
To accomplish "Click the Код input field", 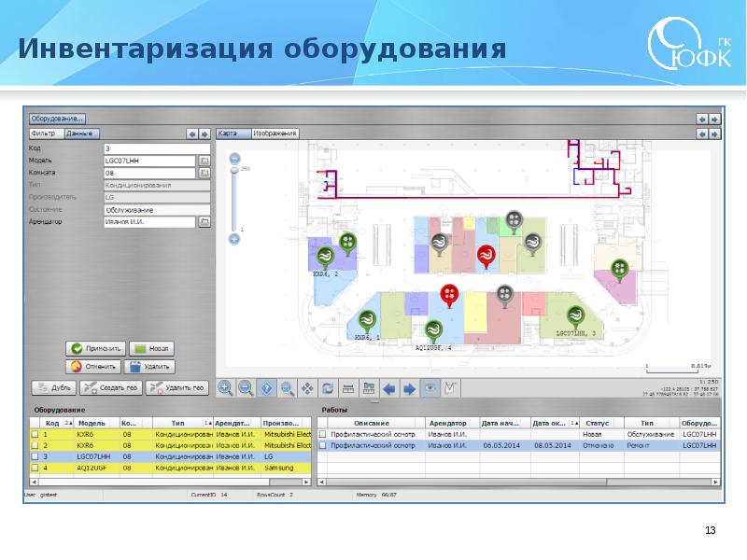I will click(x=154, y=148).
